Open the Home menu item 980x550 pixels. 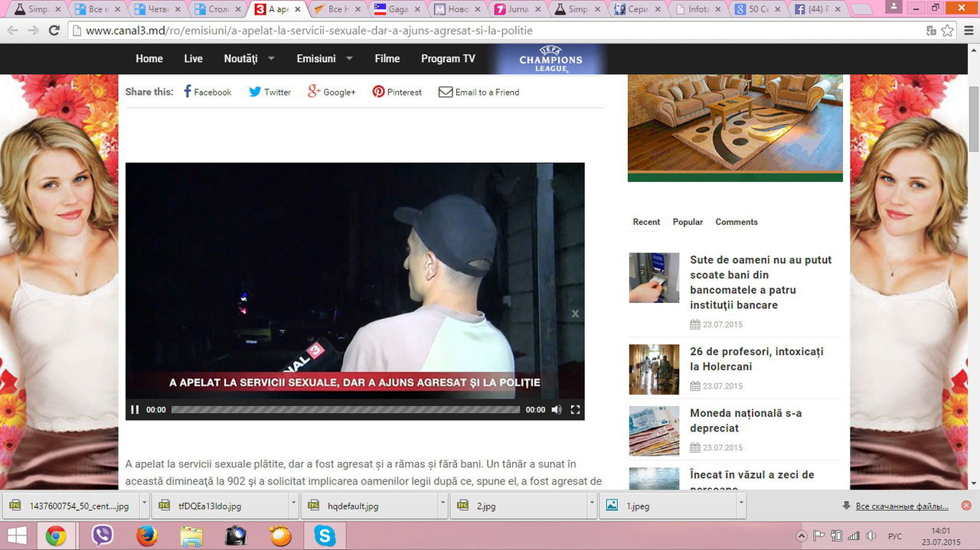[x=149, y=59]
